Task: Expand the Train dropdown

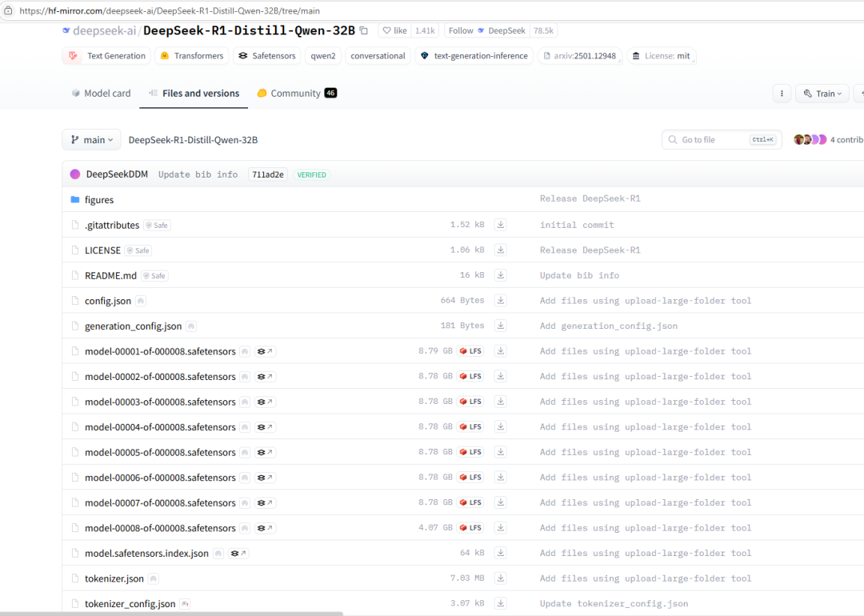Action: 822,94
